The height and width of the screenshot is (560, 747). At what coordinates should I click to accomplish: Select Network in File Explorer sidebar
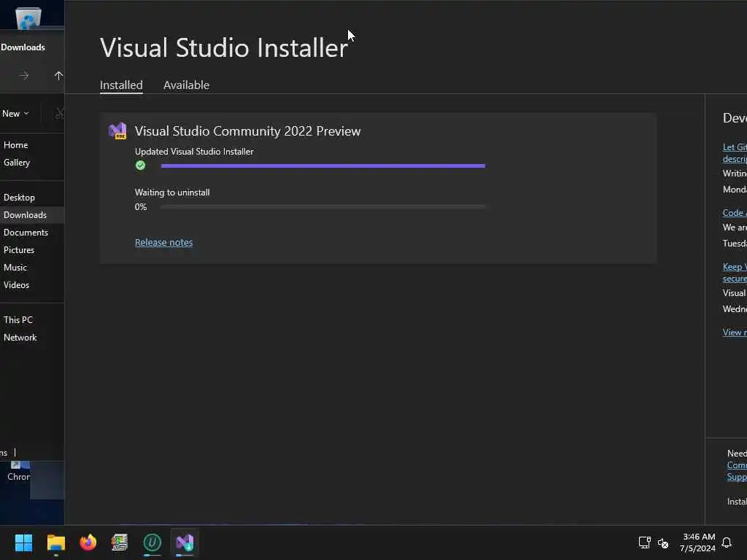point(32,337)
